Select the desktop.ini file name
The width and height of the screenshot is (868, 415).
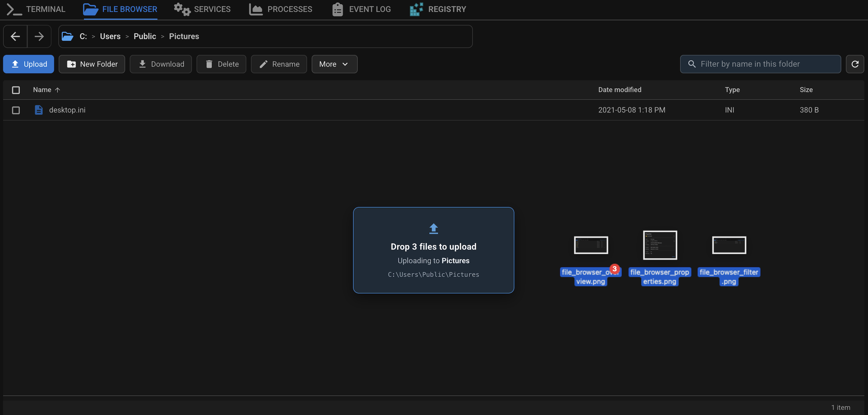coord(67,110)
